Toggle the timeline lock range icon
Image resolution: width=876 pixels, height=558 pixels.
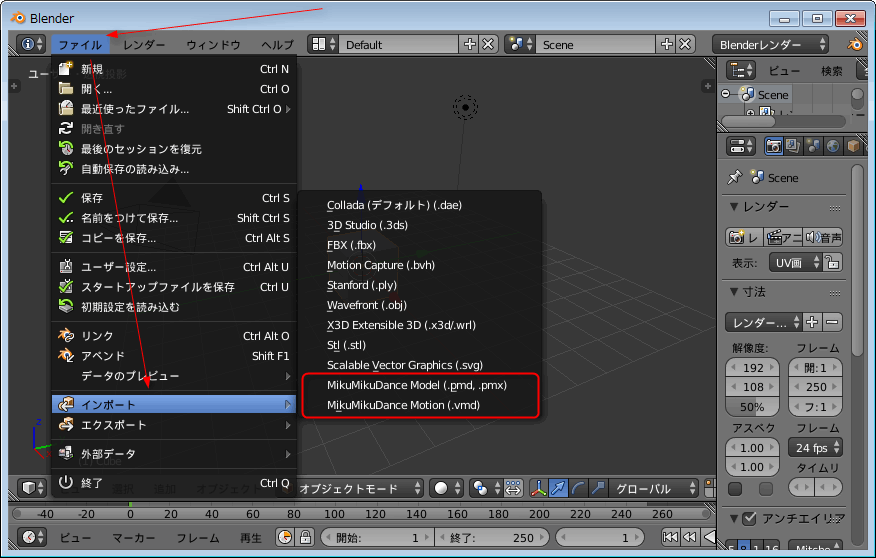[305, 537]
